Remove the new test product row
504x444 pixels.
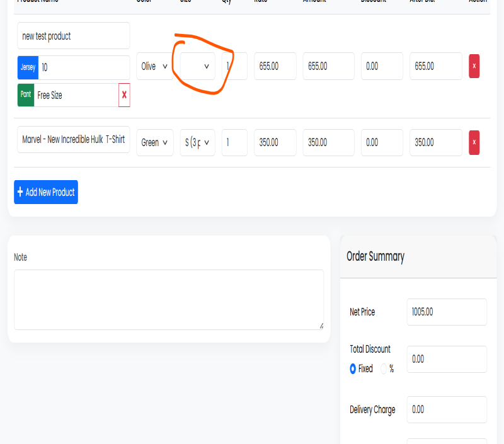[474, 66]
